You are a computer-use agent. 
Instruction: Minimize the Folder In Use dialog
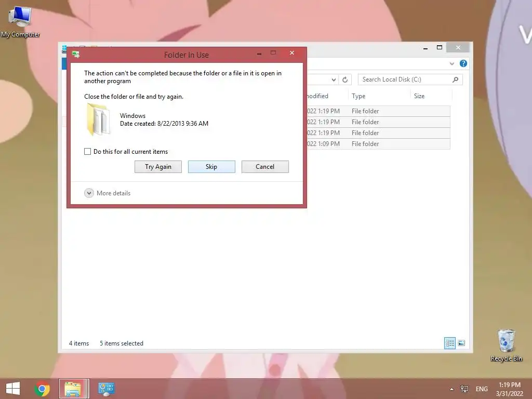click(x=259, y=54)
